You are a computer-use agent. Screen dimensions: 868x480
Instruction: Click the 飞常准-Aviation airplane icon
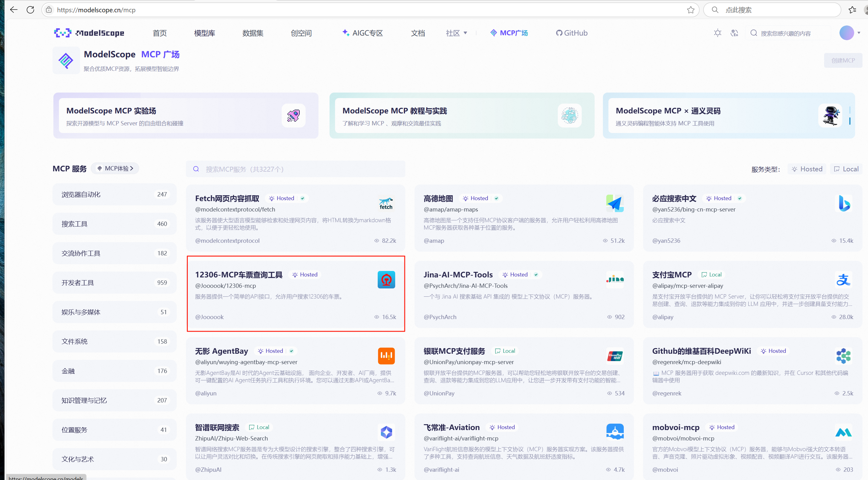pos(615,432)
